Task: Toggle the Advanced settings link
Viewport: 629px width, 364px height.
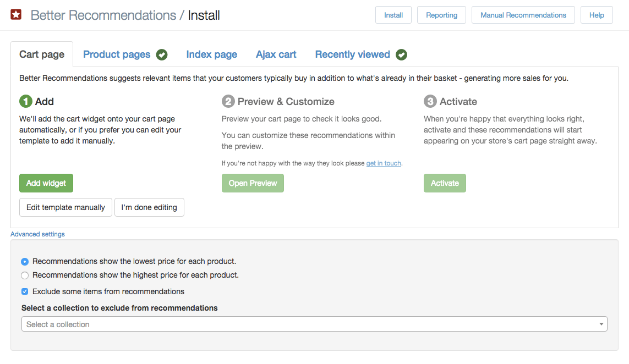Action: [x=38, y=234]
